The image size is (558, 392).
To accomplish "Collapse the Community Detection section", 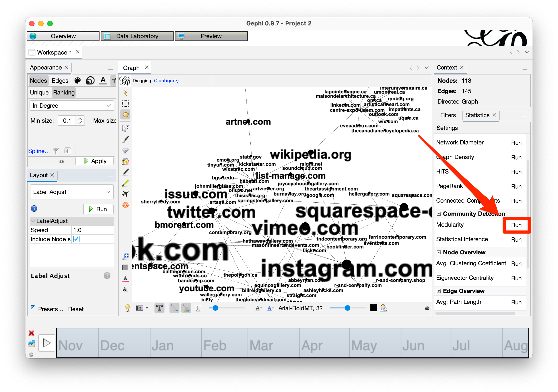I will click(x=439, y=214).
